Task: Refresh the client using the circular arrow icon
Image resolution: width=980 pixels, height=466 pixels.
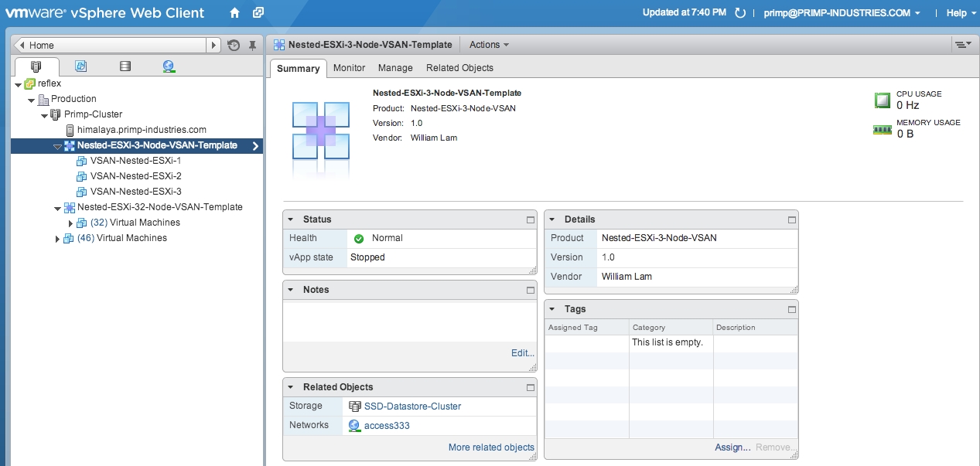Action: click(x=740, y=13)
